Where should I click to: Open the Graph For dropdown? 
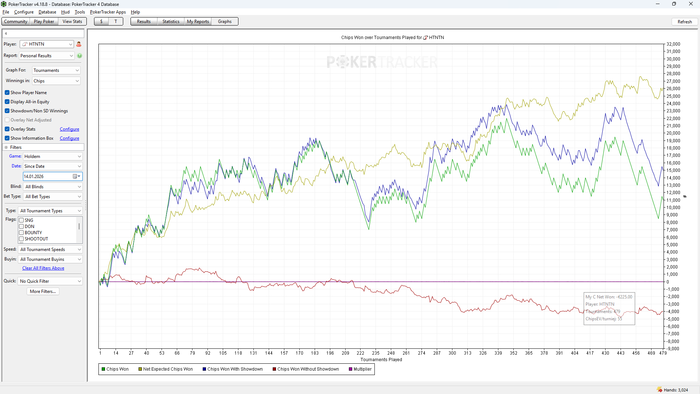tap(56, 70)
